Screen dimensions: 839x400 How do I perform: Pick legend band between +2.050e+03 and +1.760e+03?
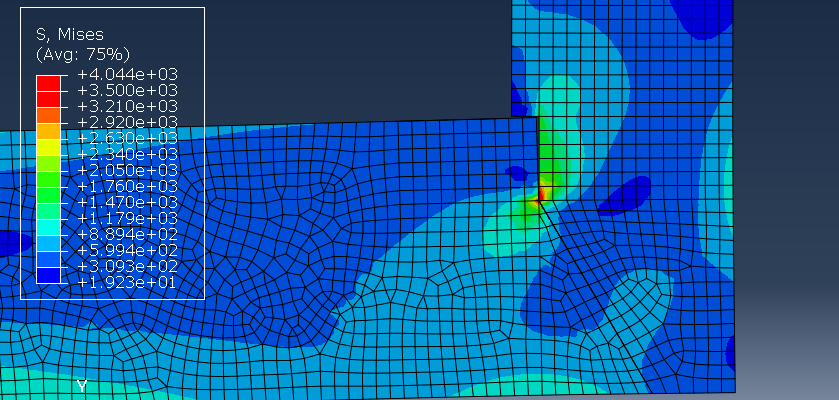[48, 179]
